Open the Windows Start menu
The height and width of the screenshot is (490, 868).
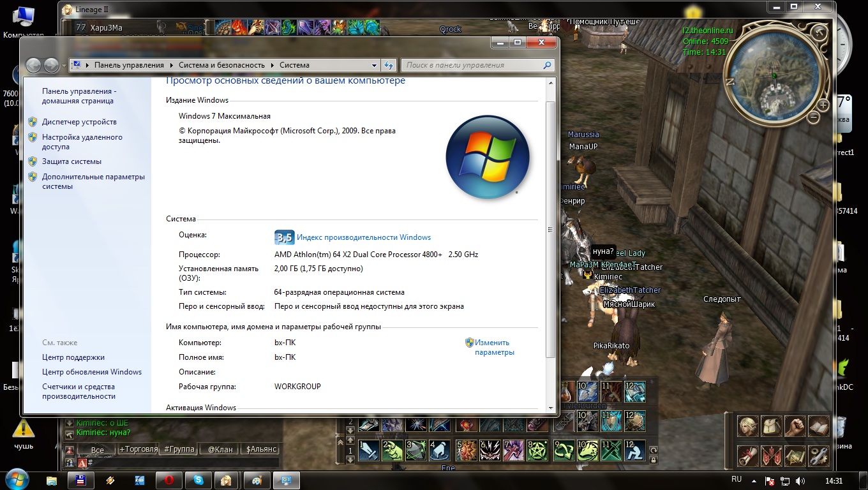point(17,480)
